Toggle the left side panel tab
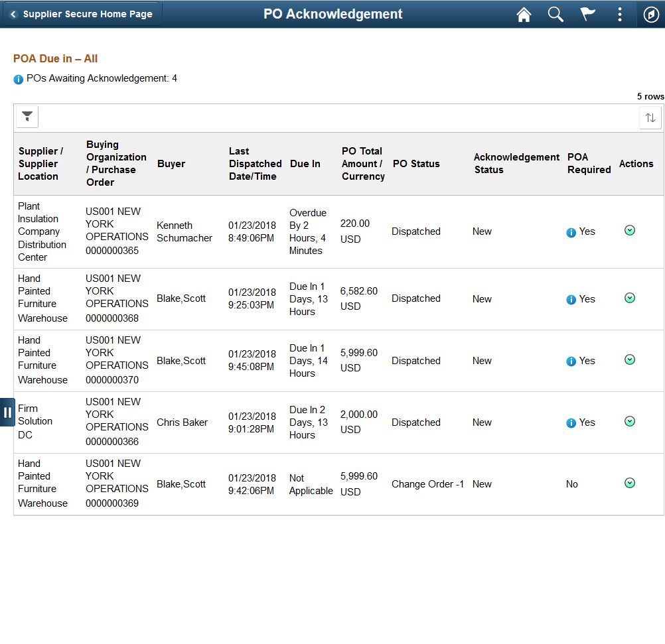Image resolution: width=665 pixels, height=644 pixels. tap(7, 412)
